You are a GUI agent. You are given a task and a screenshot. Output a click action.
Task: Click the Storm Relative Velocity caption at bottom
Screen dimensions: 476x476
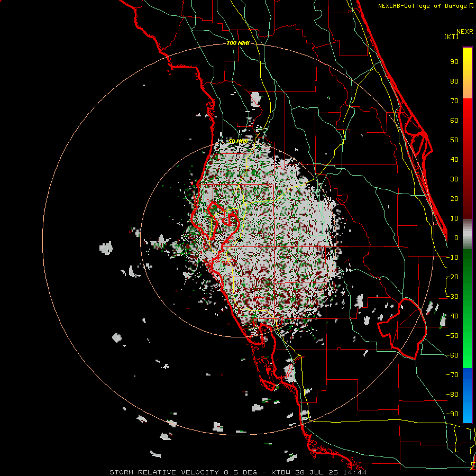[x=238, y=472]
